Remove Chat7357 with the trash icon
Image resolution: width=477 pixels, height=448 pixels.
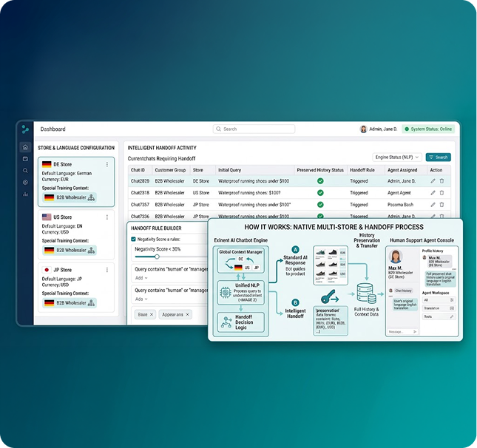point(442,205)
